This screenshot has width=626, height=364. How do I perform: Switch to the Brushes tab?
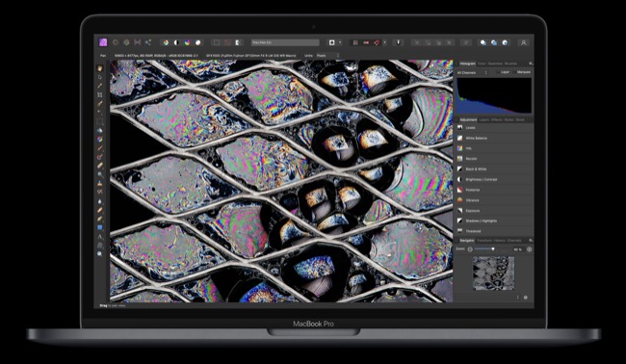pos(510,64)
